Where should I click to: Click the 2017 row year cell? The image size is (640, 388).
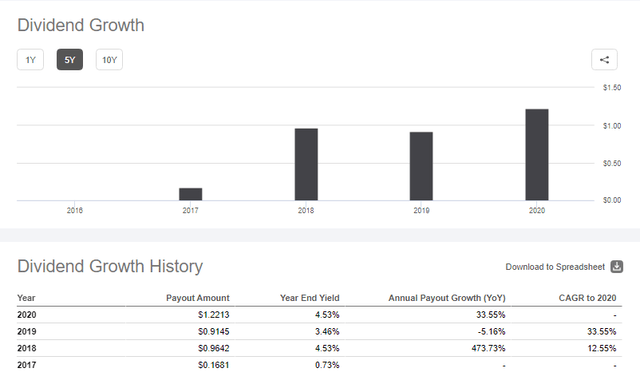tap(27, 365)
